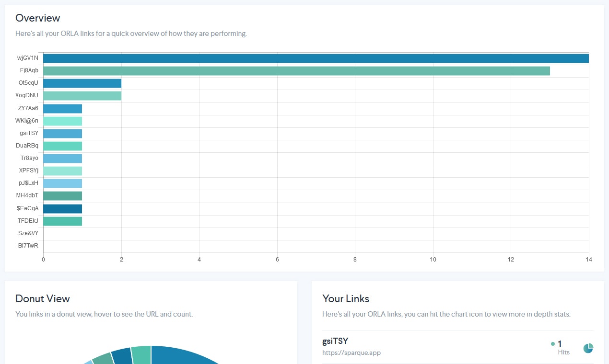Click the pJ$LxH bar
This screenshot has width=609, height=364.
(63, 183)
